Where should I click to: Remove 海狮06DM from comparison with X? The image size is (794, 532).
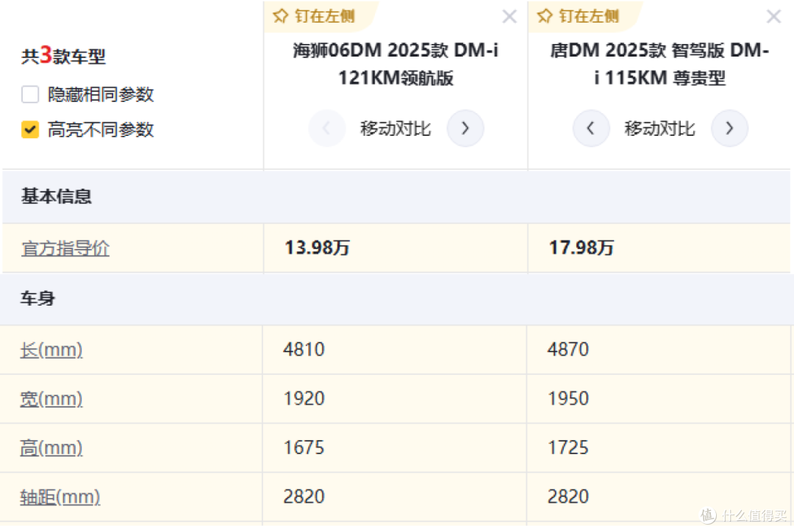click(x=509, y=17)
